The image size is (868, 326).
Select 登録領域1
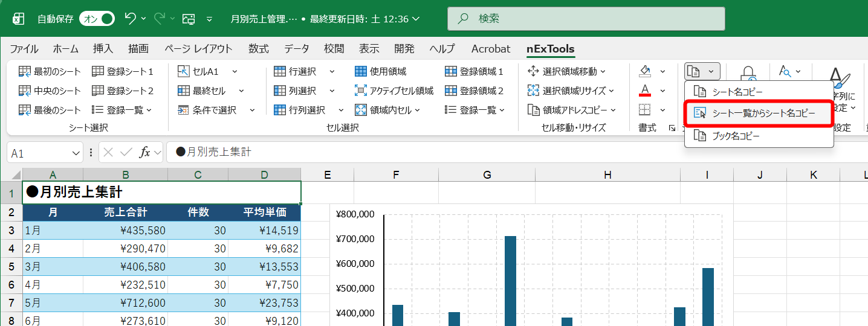click(474, 71)
